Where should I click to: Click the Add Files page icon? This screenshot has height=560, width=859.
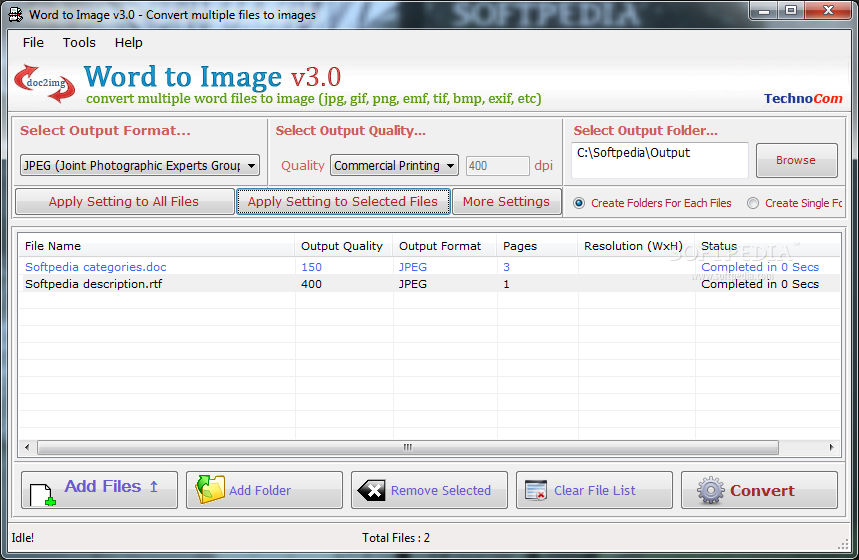[x=43, y=494]
